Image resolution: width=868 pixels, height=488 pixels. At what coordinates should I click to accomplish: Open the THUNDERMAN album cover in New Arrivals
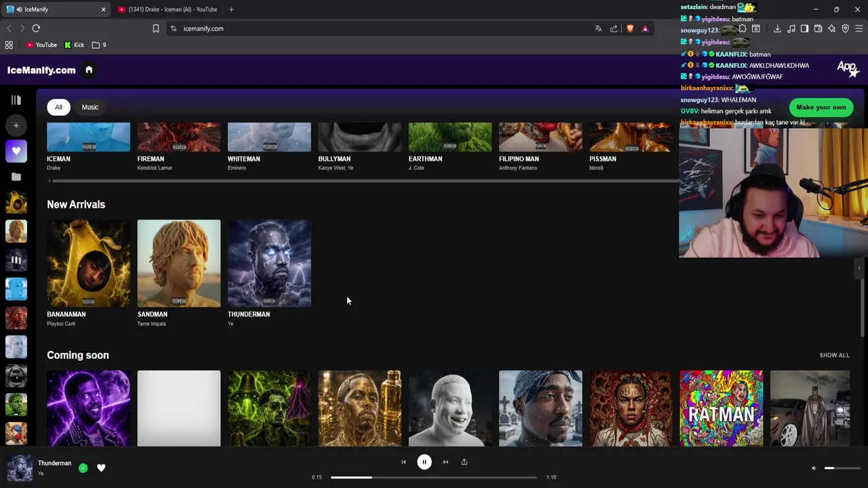click(x=269, y=264)
